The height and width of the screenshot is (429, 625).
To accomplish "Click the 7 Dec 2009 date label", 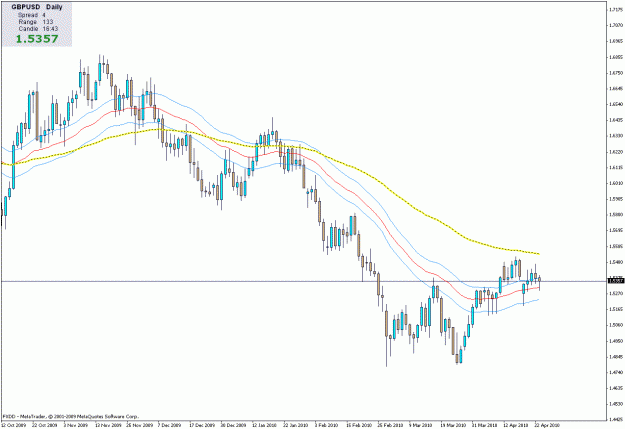I will pyautogui.click(x=169, y=425).
